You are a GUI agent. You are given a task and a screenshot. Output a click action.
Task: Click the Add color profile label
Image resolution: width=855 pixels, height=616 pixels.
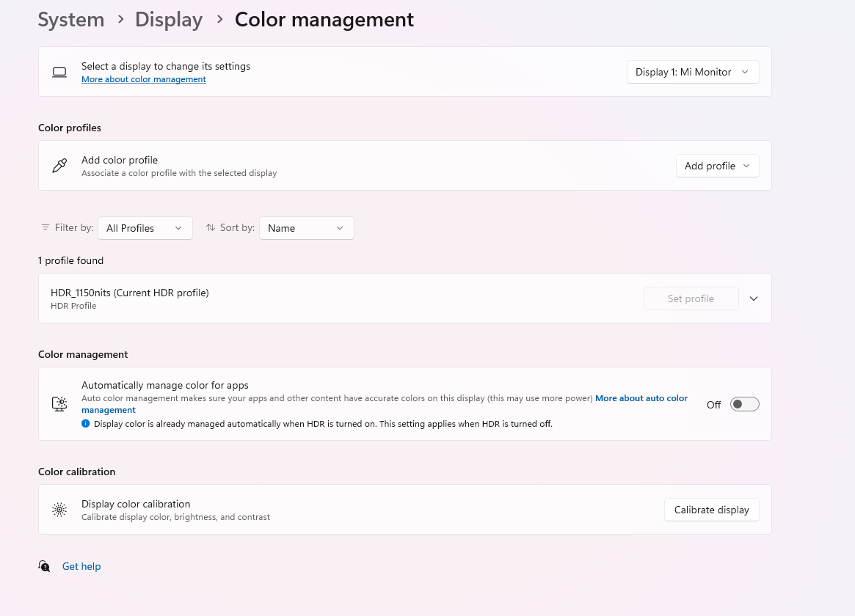point(120,160)
